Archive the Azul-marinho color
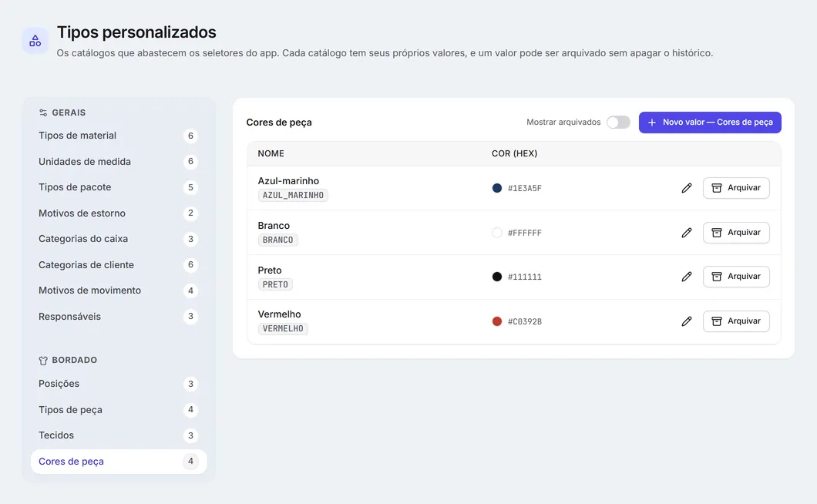Viewport: 817px width, 504px height. pos(736,188)
